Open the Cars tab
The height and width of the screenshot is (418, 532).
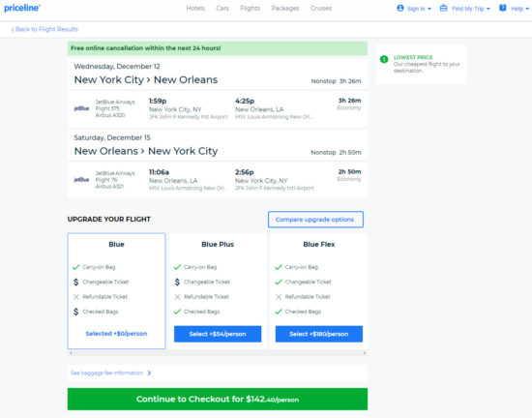pyautogui.click(x=222, y=8)
